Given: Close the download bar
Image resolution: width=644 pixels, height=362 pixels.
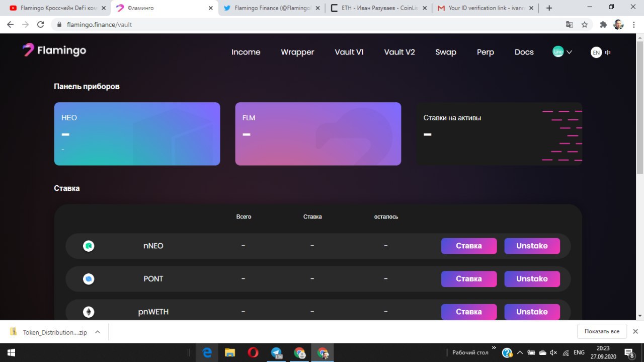Looking at the screenshot, I should pos(635,331).
